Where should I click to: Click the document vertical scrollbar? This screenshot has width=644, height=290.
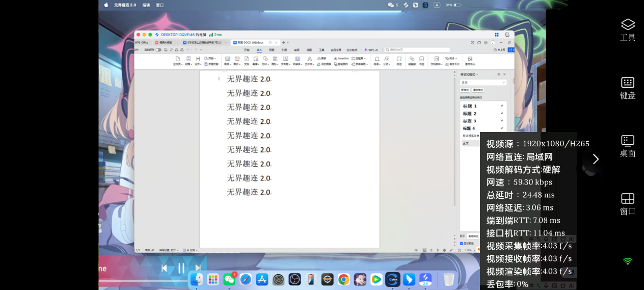(x=454, y=143)
